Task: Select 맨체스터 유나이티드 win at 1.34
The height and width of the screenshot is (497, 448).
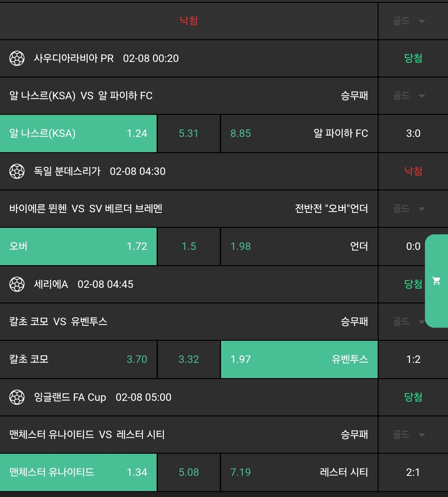Action: click(x=78, y=472)
